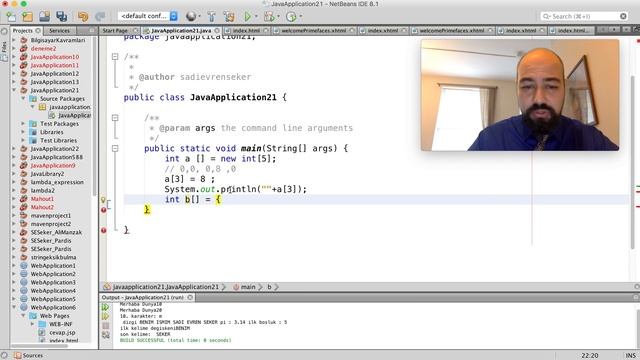Click the javaapplication21.JavaApplication21 breadcrumb
Screen dimensions: 640x360
(x=165, y=287)
